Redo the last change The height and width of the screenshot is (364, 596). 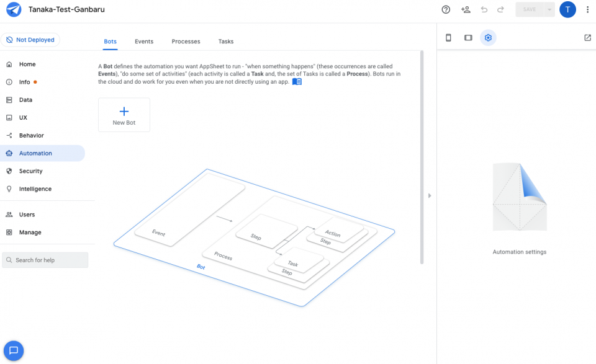pos(500,9)
